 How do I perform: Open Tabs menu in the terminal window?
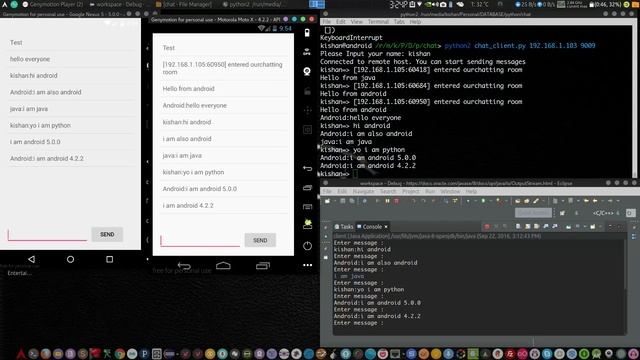(399, 22)
